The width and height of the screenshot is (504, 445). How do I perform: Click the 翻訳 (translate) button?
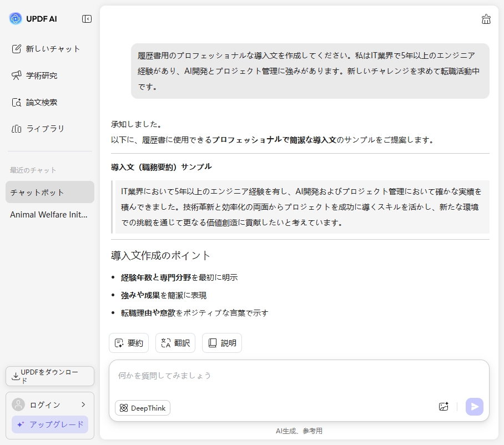click(175, 343)
